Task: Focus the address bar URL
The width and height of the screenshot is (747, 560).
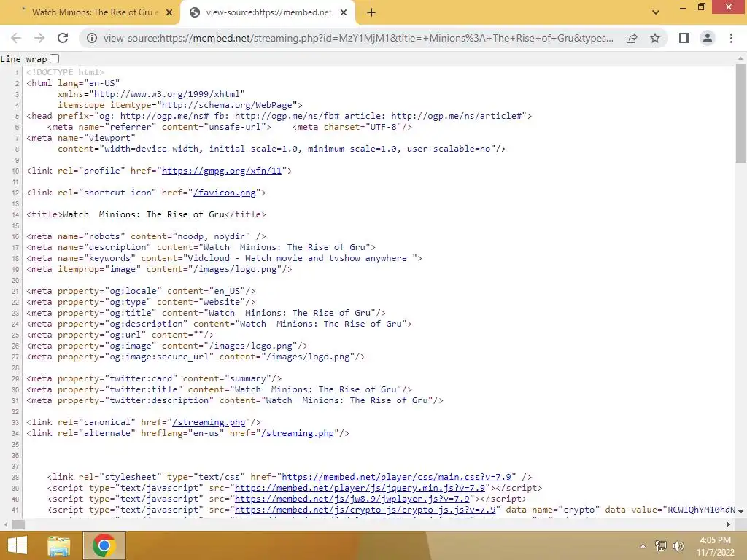Action: [x=358, y=38]
